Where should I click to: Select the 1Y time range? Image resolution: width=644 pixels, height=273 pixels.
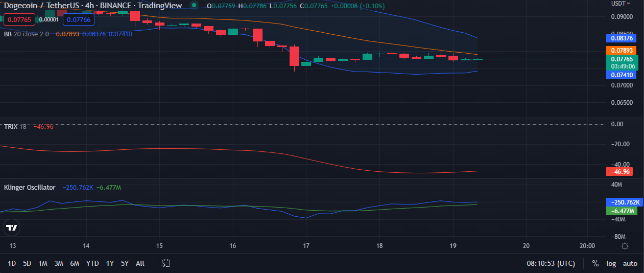[110, 263]
